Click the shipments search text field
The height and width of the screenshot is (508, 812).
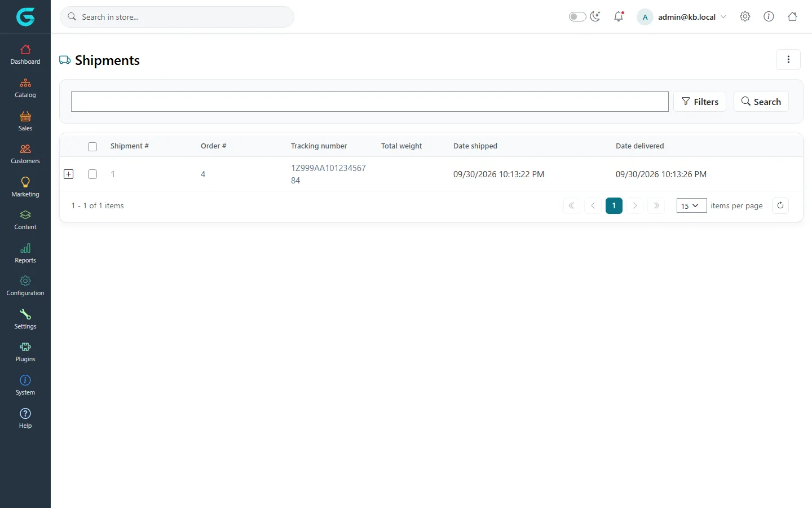pos(370,102)
